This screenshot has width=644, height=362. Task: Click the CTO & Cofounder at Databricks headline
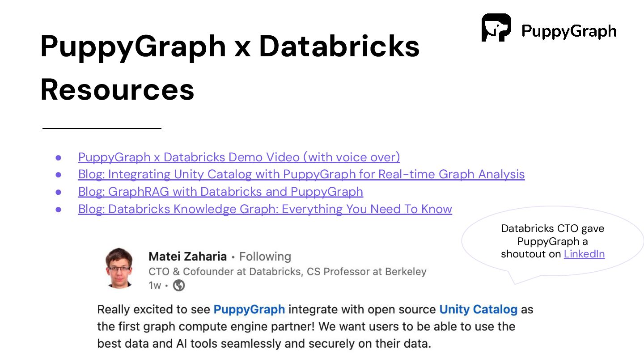[287, 271]
